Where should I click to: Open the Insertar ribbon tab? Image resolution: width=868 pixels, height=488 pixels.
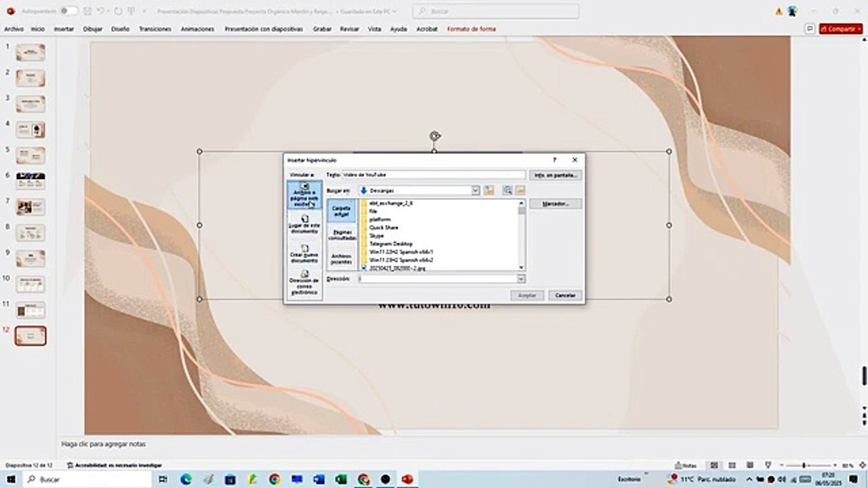pyautogui.click(x=64, y=29)
